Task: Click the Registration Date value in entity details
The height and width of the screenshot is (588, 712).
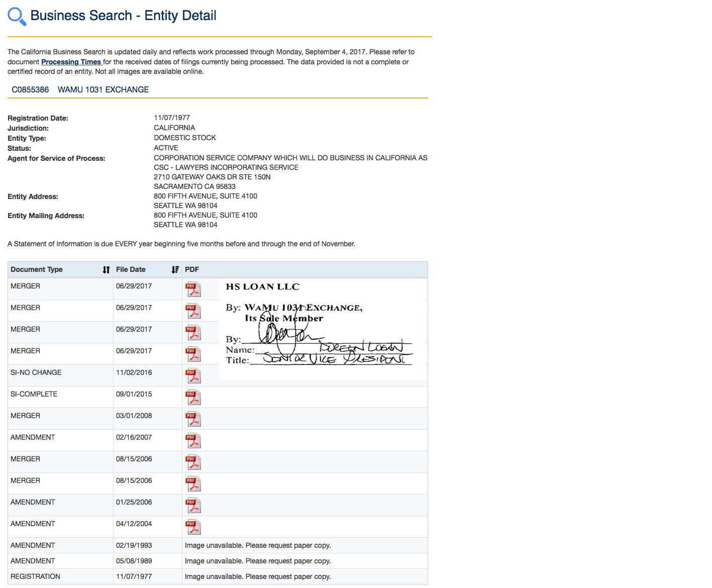Action: tap(172, 118)
